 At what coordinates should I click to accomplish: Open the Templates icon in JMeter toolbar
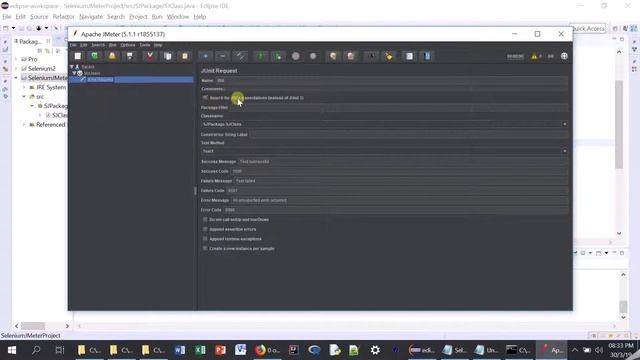(x=95, y=56)
